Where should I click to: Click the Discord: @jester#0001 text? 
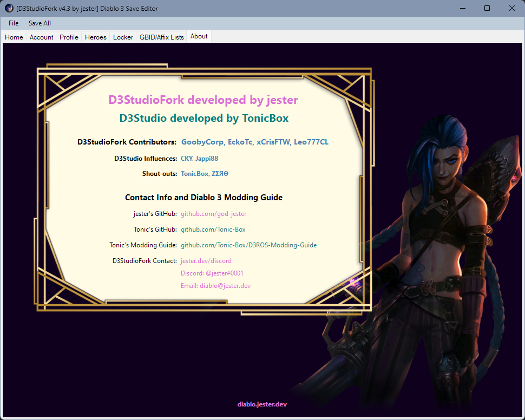(x=212, y=273)
